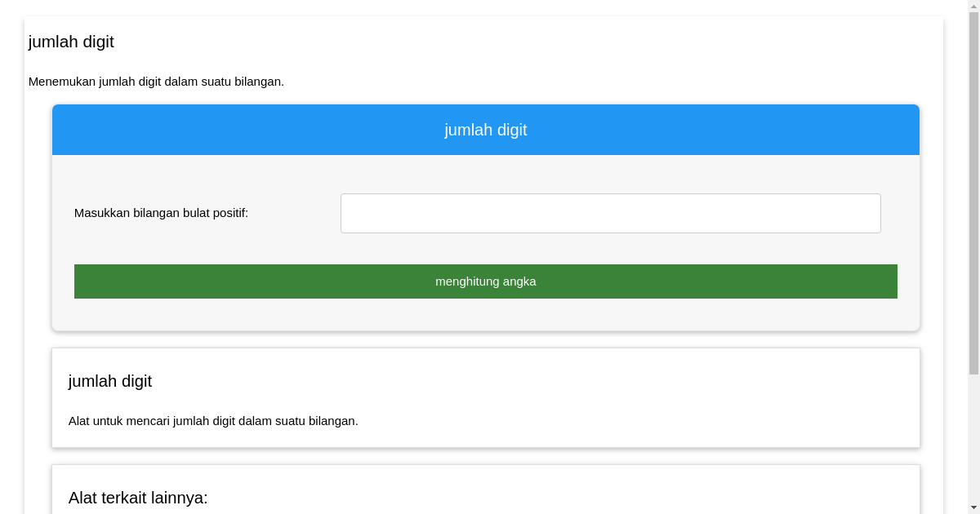
Task: Click the scrollbar down arrow
Action: click(973, 507)
